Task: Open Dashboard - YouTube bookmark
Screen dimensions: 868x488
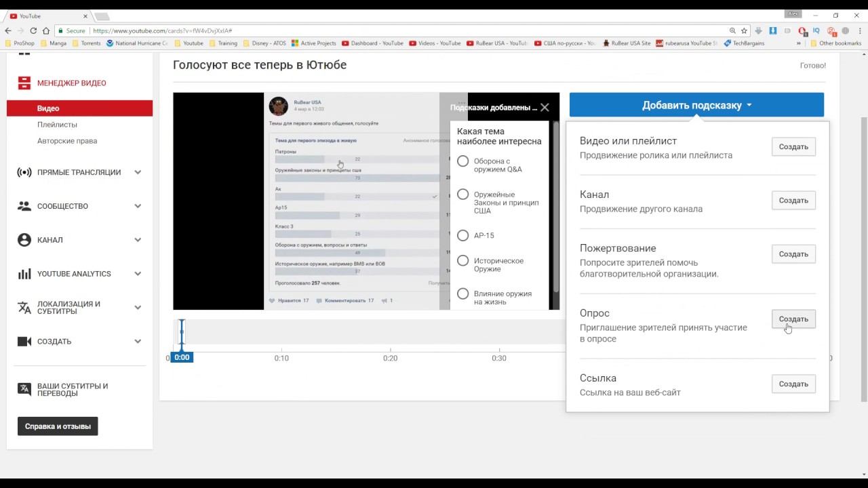Action: coord(372,43)
